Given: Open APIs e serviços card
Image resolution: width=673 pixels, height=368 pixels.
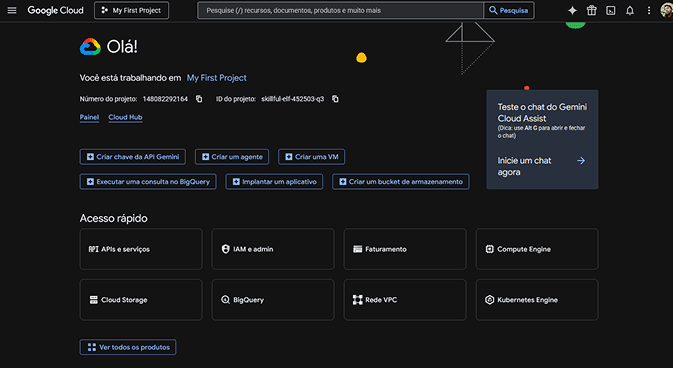Looking at the screenshot, I should pyautogui.click(x=141, y=249).
